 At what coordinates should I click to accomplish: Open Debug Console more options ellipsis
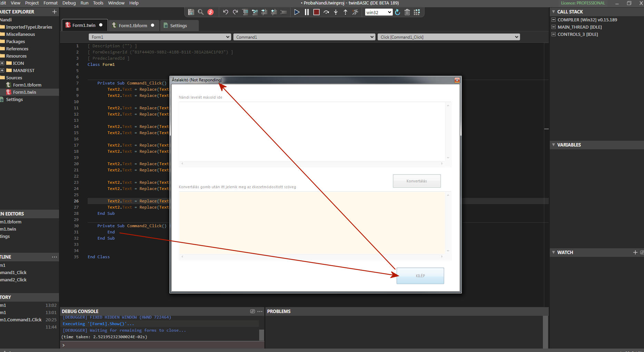pos(260,311)
